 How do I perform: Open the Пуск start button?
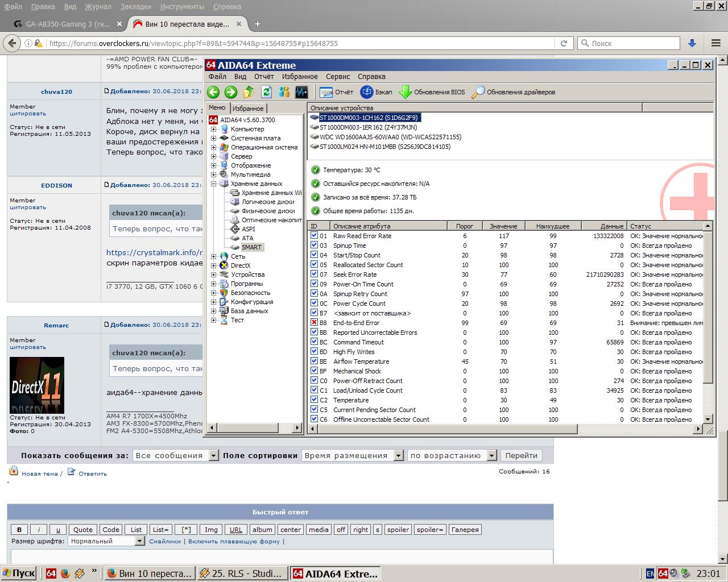[x=19, y=573]
